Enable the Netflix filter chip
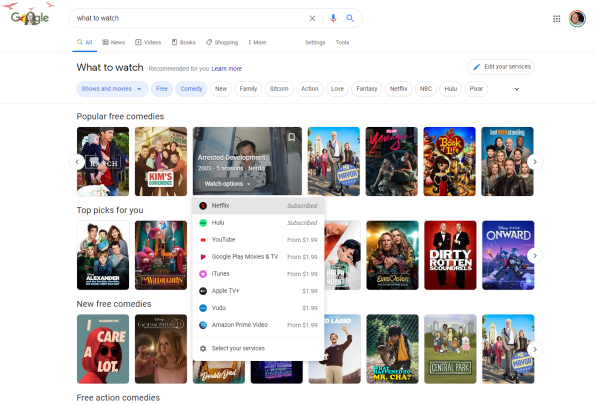The width and height of the screenshot is (596, 404). point(398,89)
